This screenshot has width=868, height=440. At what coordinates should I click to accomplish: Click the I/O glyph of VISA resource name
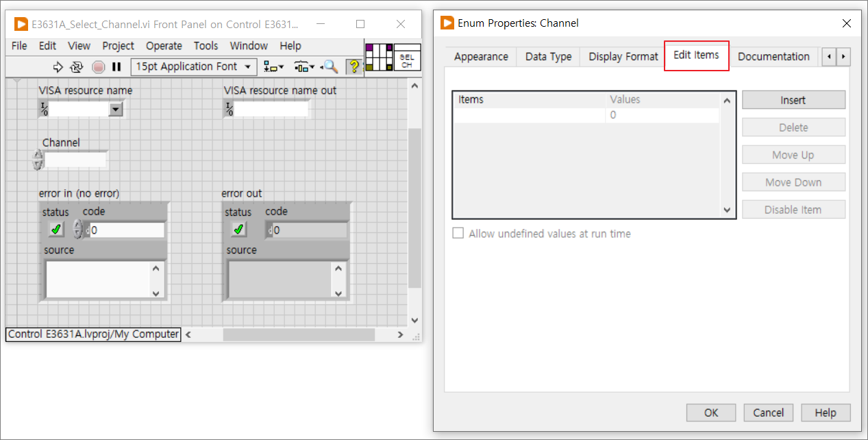pyautogui.click(x=44, y=108)
